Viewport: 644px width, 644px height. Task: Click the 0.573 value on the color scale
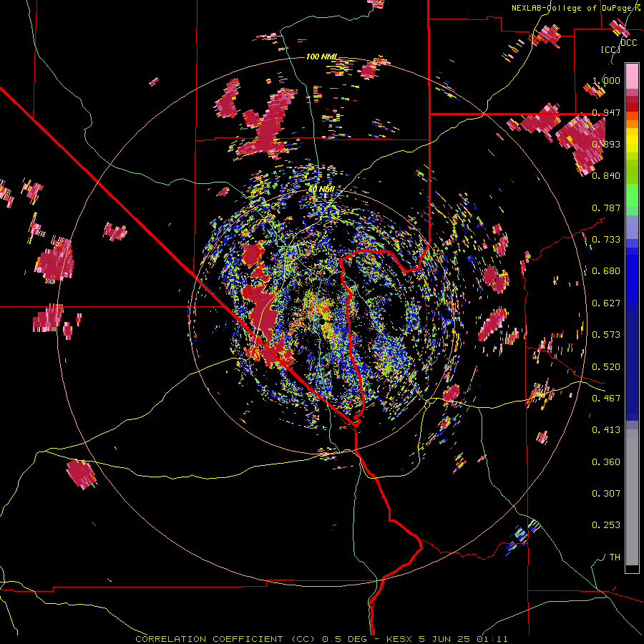pyautogui.click(x=606, y=335)
